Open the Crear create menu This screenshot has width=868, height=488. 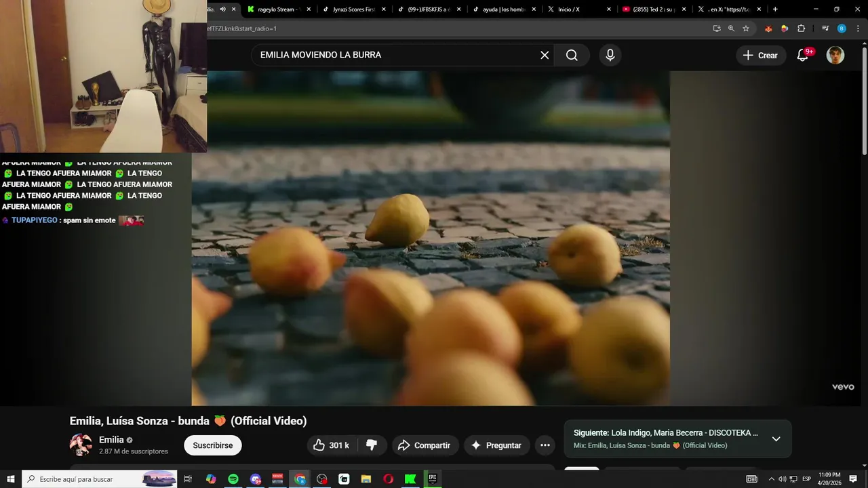[760, 56]
